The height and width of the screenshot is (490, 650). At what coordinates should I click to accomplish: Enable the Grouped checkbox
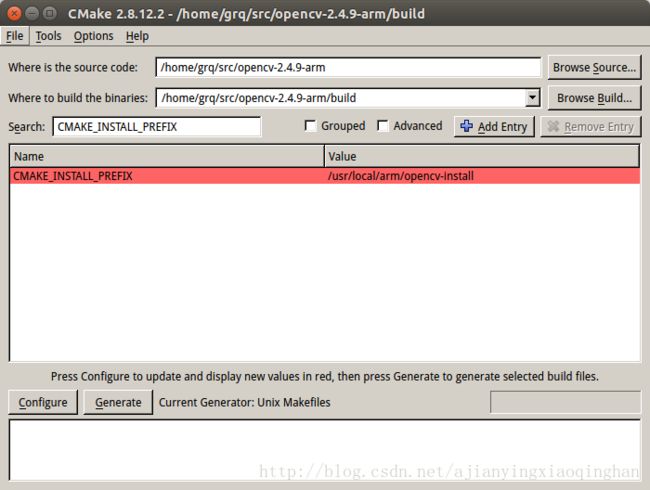(310, 126)
